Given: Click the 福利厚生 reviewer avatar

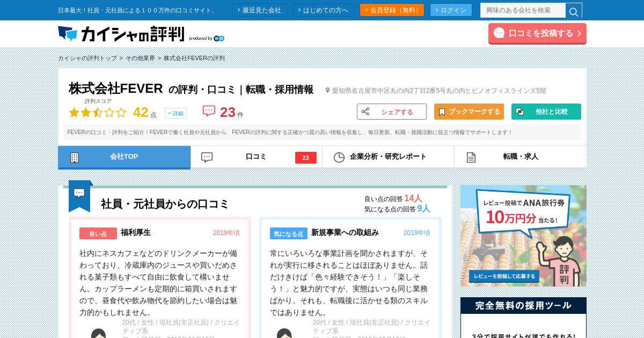Looking at the screenshot, I should pyautogui.click(x=98, y=333).
